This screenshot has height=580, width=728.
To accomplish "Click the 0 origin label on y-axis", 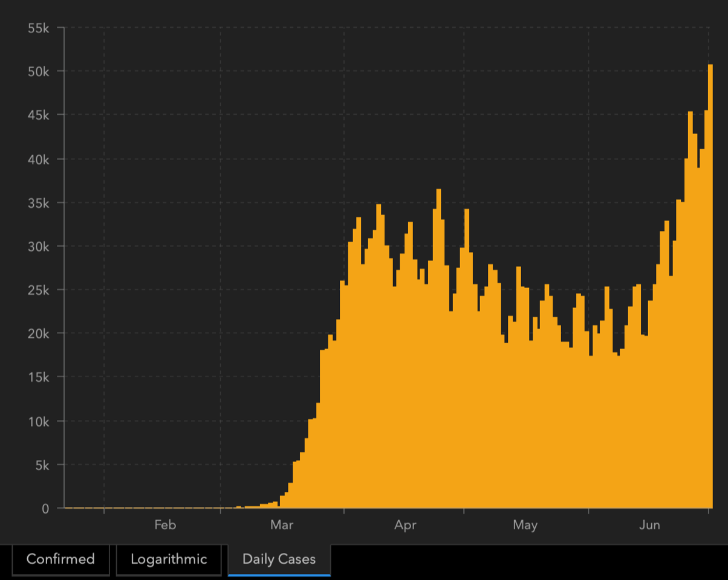I will (45, 509).
